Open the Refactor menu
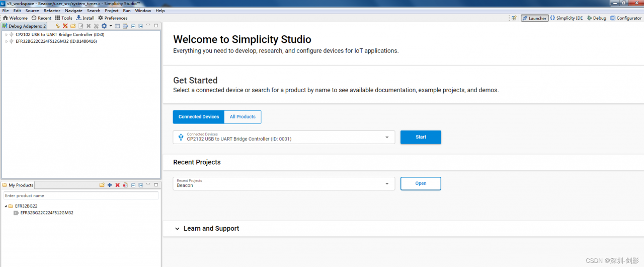 point(52,11)
